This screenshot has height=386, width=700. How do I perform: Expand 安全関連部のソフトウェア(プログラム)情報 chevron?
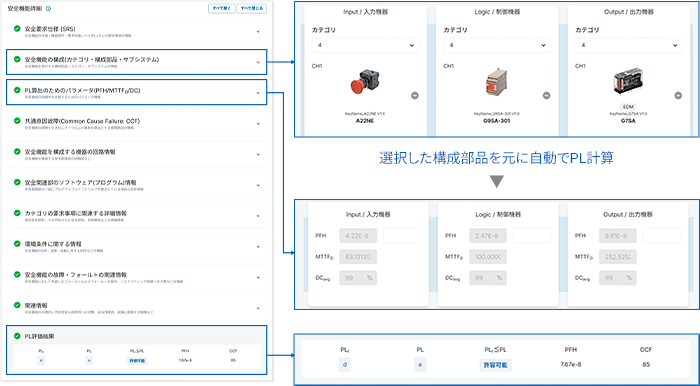coord(258,185)
